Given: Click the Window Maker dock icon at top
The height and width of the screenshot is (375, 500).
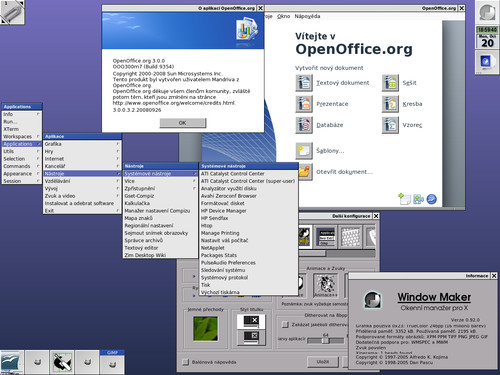Looking at the screenshot, I should tap(487, 13).
